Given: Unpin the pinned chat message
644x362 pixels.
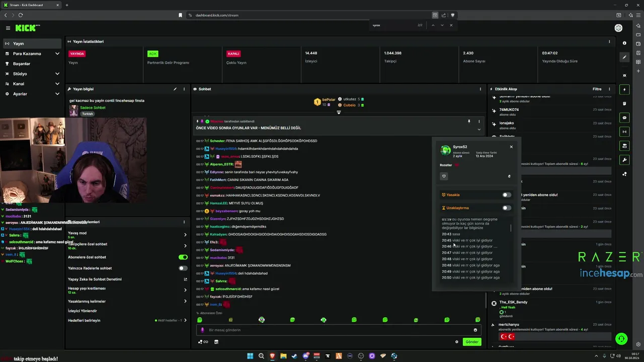Looking at the screenshot, I should coord(469,121).
